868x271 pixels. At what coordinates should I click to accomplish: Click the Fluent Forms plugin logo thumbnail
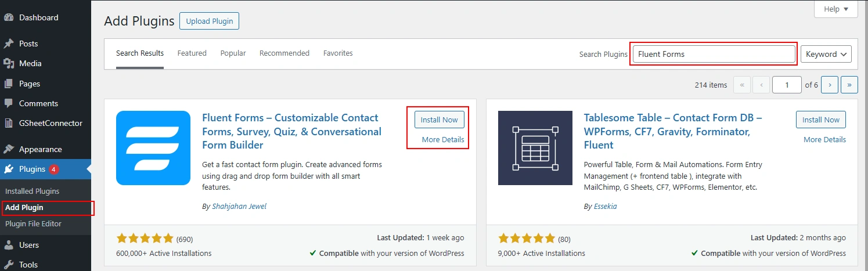coord(153,148)
